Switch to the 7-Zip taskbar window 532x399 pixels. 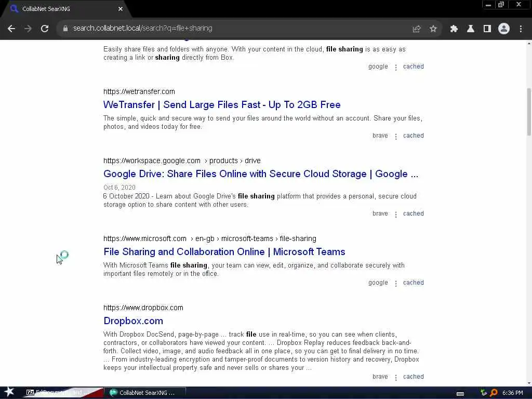(63, 393)
